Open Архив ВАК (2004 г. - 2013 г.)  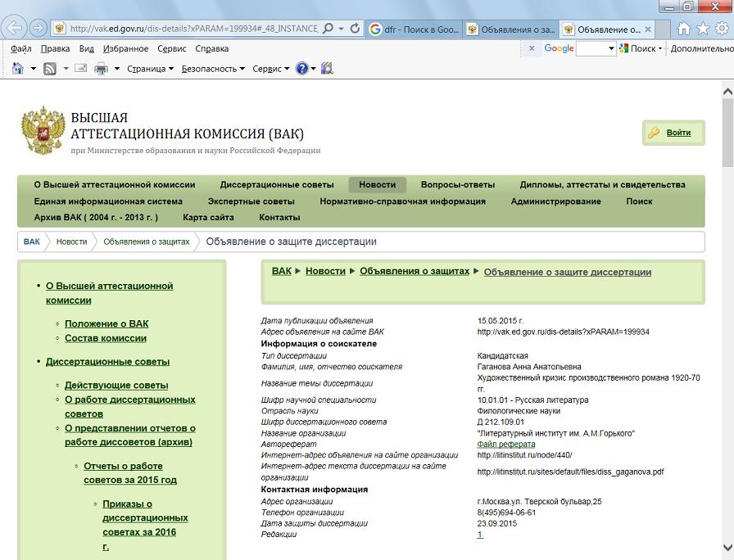coord(96,218)
